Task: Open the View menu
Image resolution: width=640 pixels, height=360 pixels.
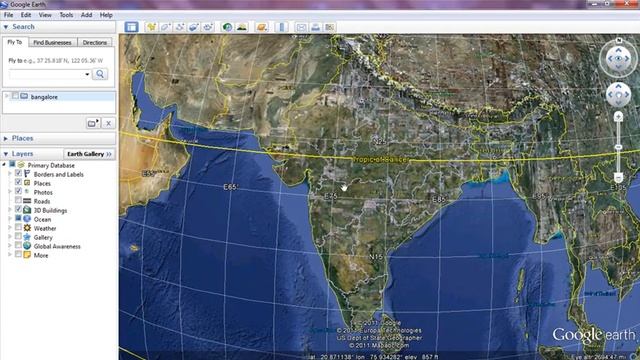Action: pyautogui.click(x=45, y=15)
